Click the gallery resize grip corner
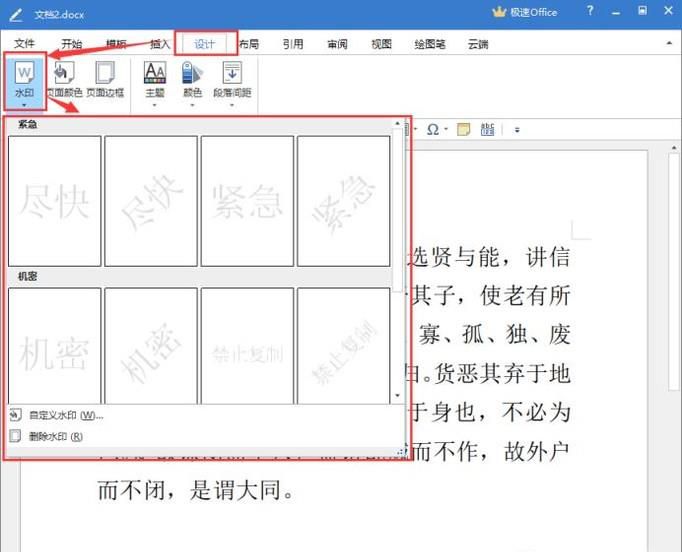The height and width of the screenshot is (552, 682). (401, 452)
